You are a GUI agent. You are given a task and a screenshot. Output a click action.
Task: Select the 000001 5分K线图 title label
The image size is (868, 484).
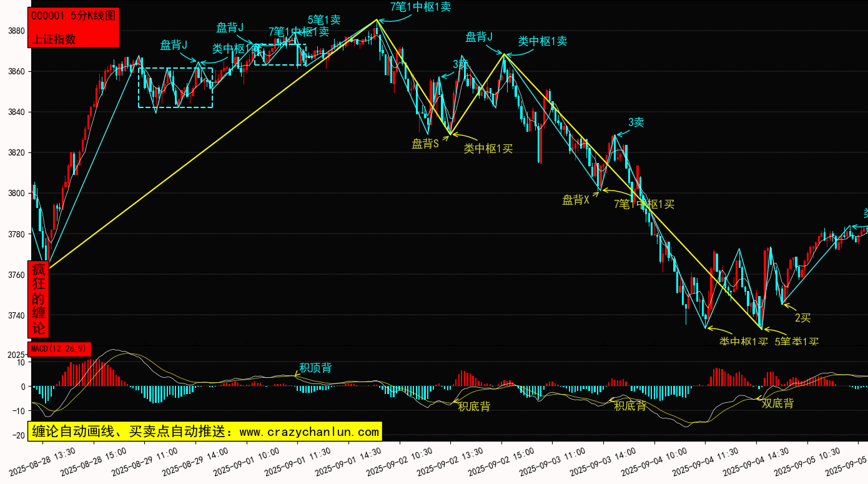(x=73, y=16)
